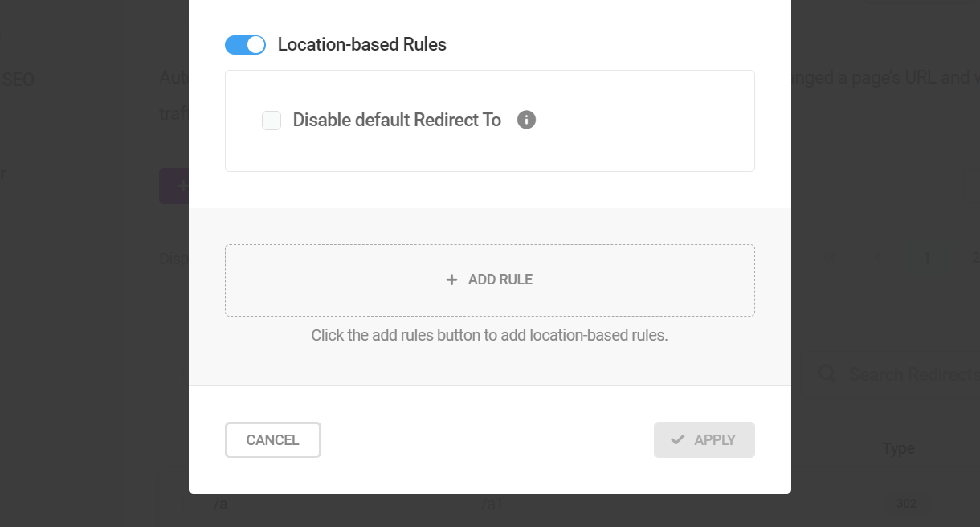Select page 1 in pagination
This screenshot has width=980, height=527.
pyautogui.click(x=927, y=259)
